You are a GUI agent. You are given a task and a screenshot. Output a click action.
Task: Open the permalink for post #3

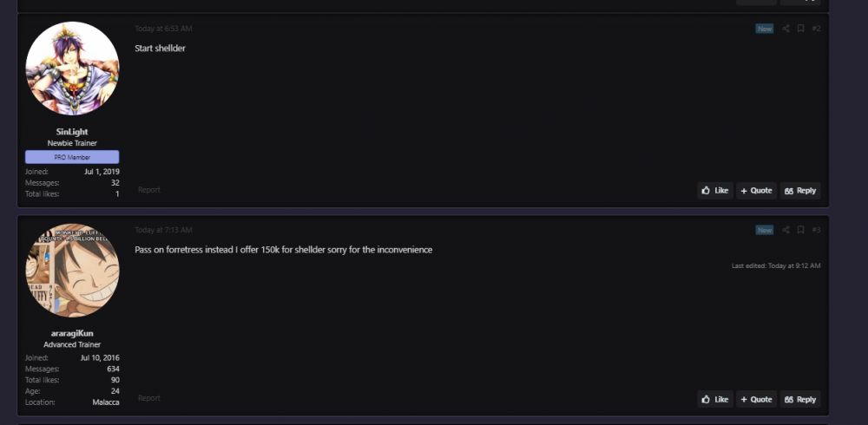[816, 230]
